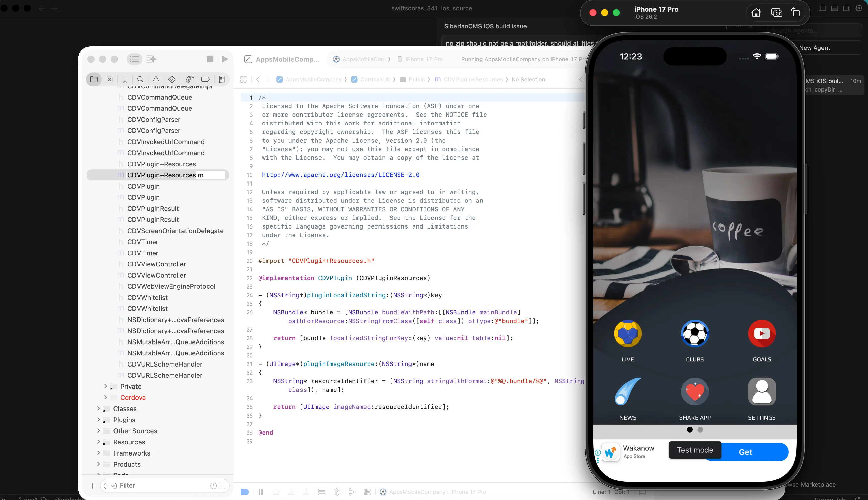868x500 pixels.
Task: Click the Run button in Xcode toolbar
Action: 224,59
